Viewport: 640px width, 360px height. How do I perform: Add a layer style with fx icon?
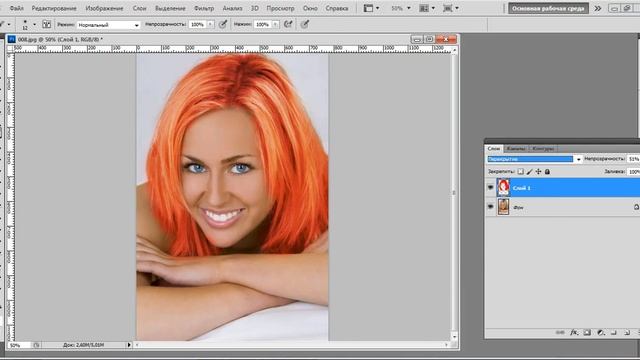574,333
